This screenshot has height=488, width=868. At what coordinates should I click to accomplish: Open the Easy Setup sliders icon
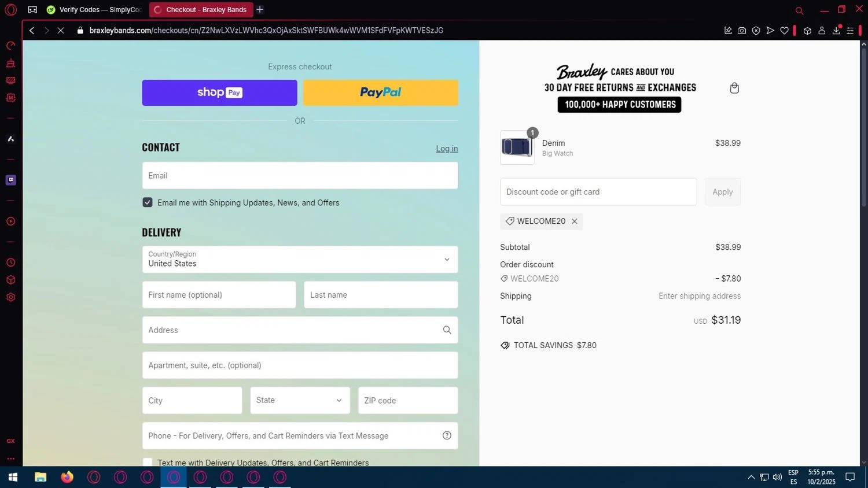[x=850, y=31]
